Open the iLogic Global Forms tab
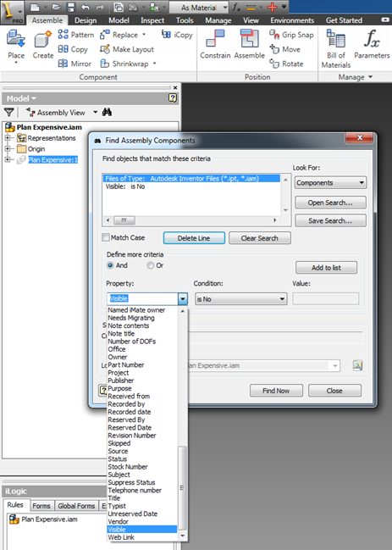This screenshot has height=550, width=392. click(76, 505)
